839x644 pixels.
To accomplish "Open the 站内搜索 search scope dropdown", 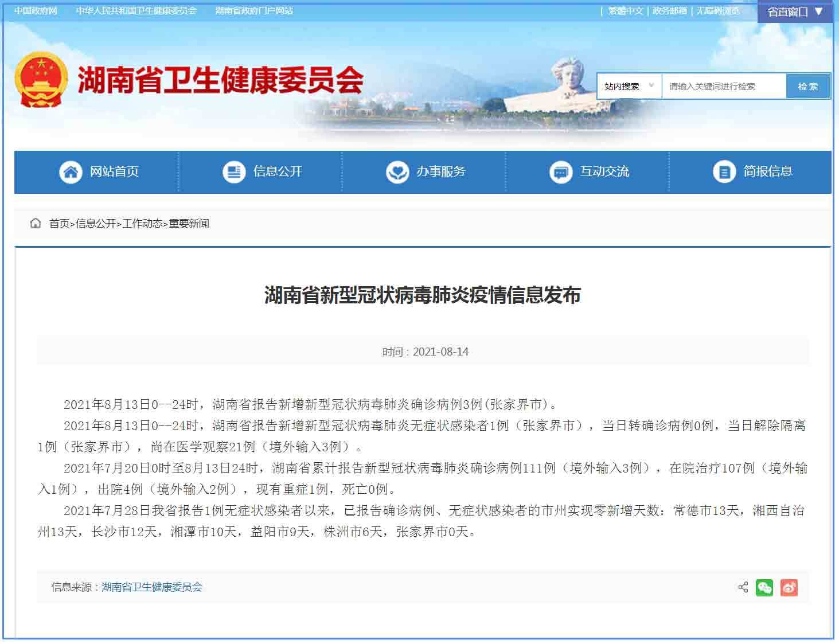I will 627,85.
